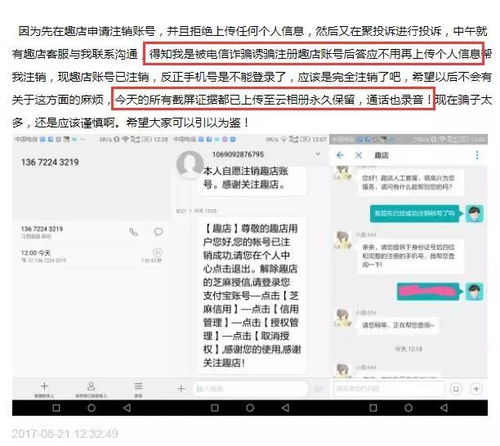The image size is (500, 446).
Task: Tap the recent apps square in right phone
Action: coord(373,408)
